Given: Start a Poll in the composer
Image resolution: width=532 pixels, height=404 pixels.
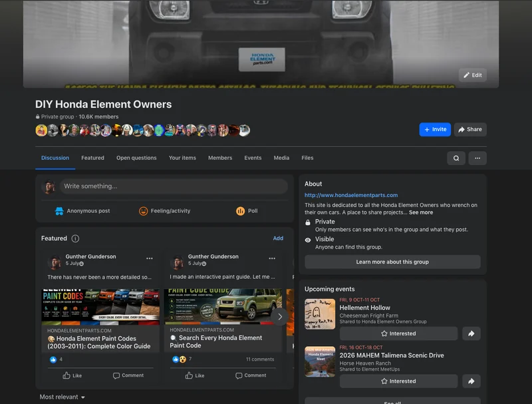Looking at the screenshot, I should click(247, 211).
